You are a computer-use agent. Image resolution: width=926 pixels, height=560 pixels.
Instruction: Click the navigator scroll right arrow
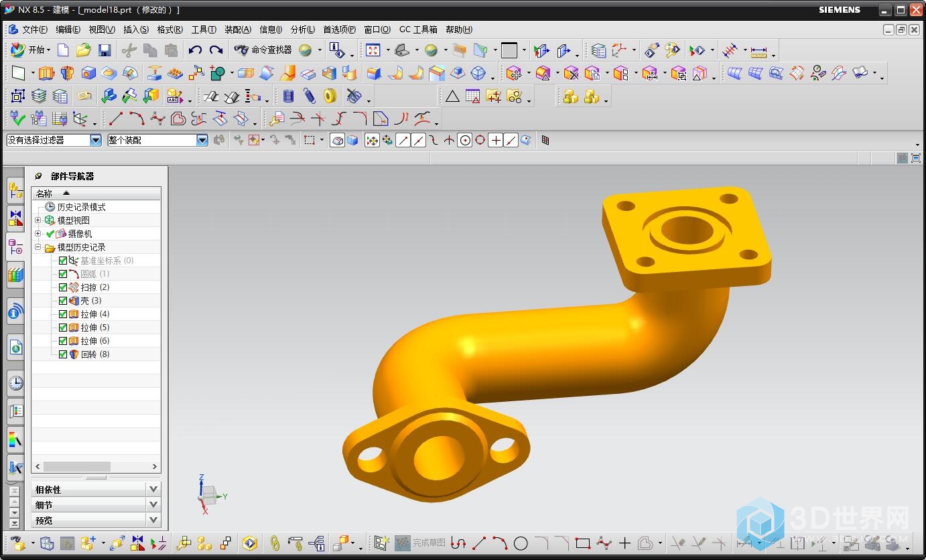[155, 466]
